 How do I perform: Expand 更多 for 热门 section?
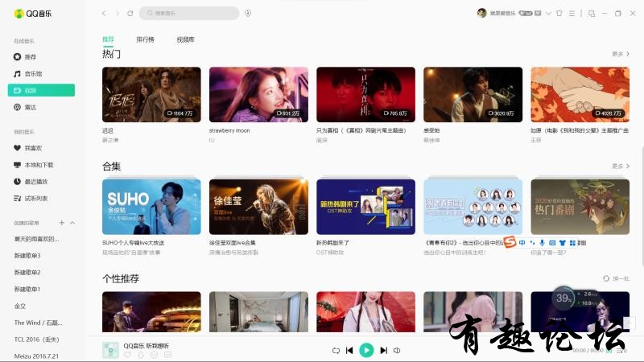[621, 54]
